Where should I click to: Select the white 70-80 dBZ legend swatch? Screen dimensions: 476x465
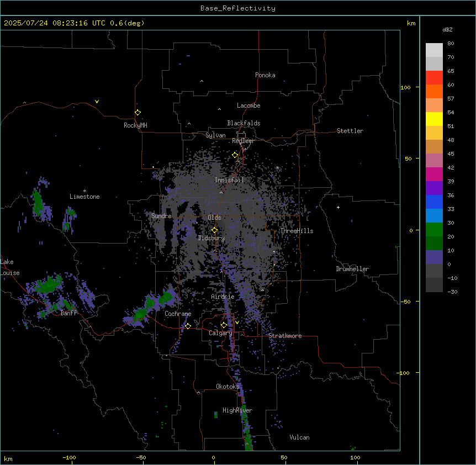[x=434, y=50]
